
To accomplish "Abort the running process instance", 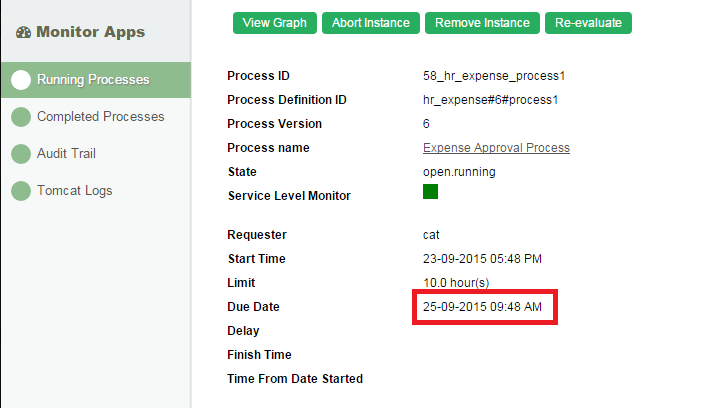I will tap(371, 23).
